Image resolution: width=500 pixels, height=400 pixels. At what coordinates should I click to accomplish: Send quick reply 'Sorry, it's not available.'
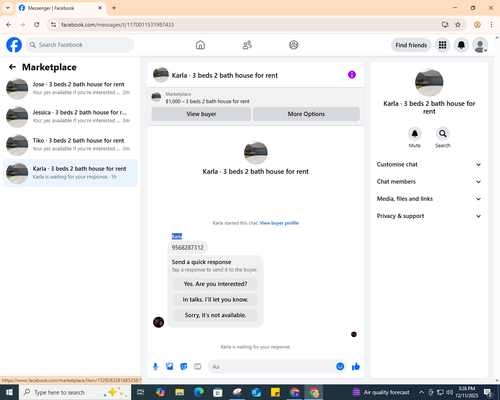coord(215,315)
